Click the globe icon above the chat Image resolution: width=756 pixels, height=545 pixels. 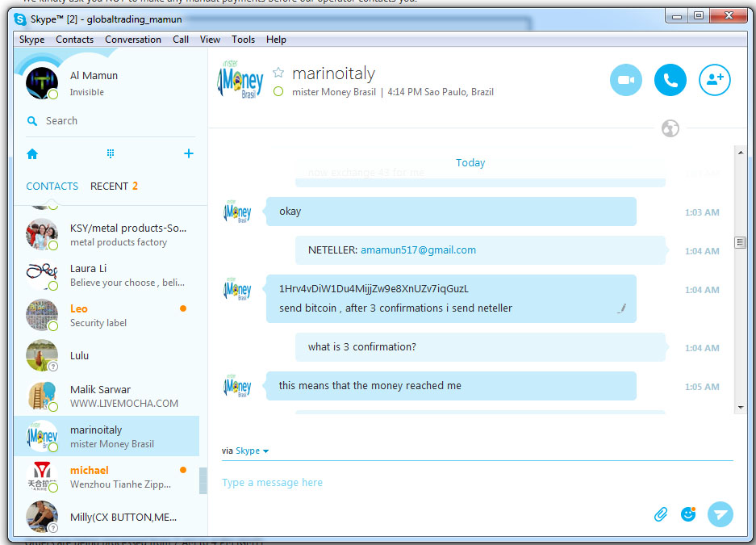(670, 128)
